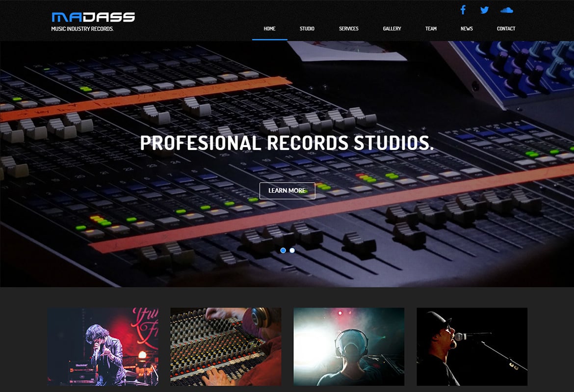Open thumbnail of person wearing headphones

tap(349, 346)
